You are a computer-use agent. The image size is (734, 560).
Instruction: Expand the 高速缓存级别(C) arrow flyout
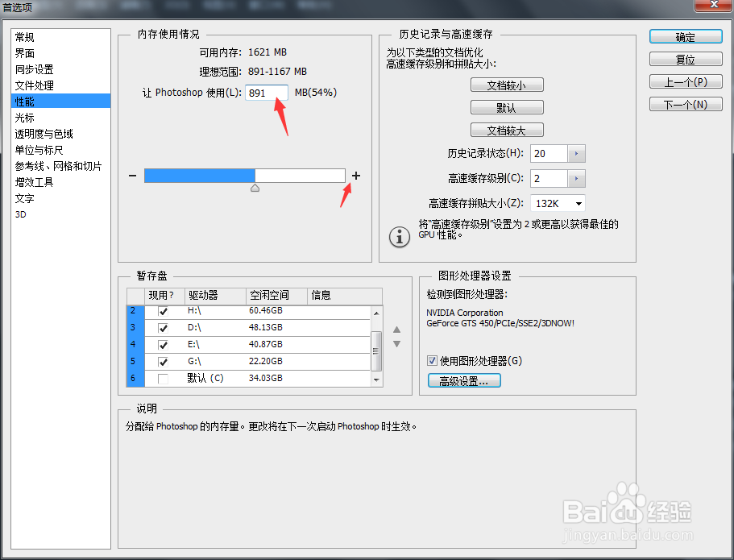pos(576,178)
